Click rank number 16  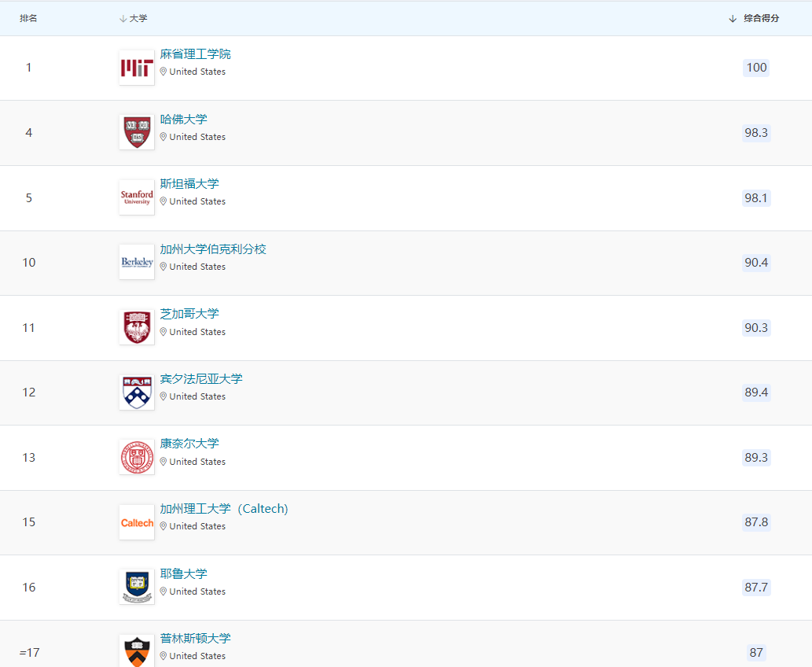29,588
